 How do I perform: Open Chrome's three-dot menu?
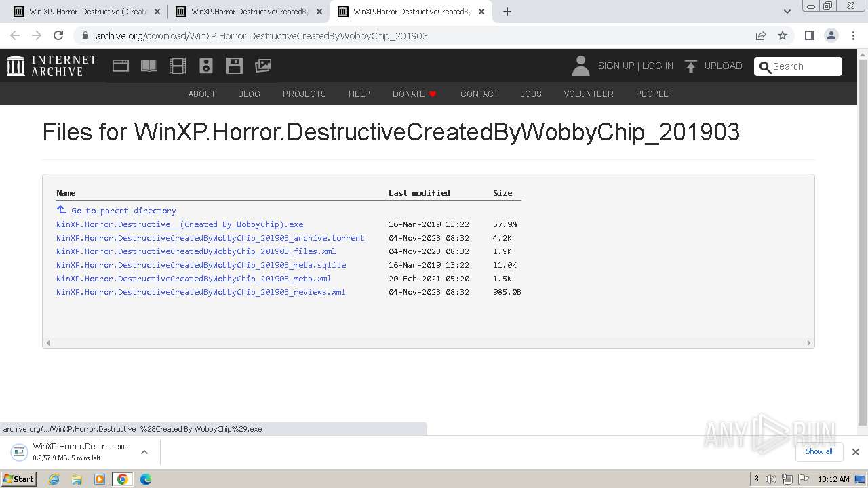pos(853,35)
